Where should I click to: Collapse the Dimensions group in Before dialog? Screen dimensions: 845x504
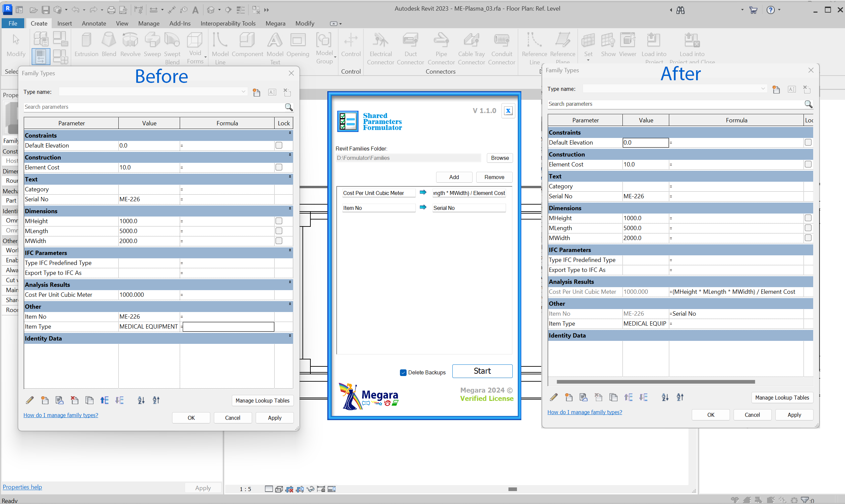[x=290, y=209]
